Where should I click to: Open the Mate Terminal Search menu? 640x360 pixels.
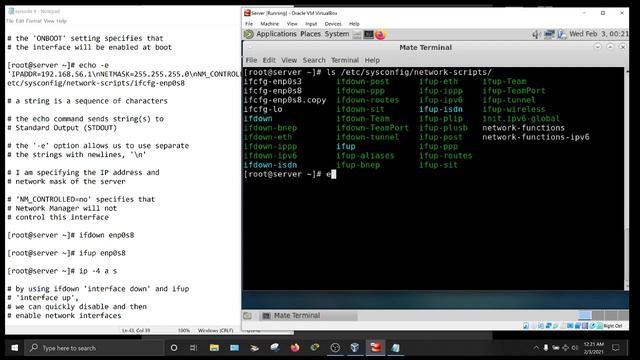[x=314, y=60]
